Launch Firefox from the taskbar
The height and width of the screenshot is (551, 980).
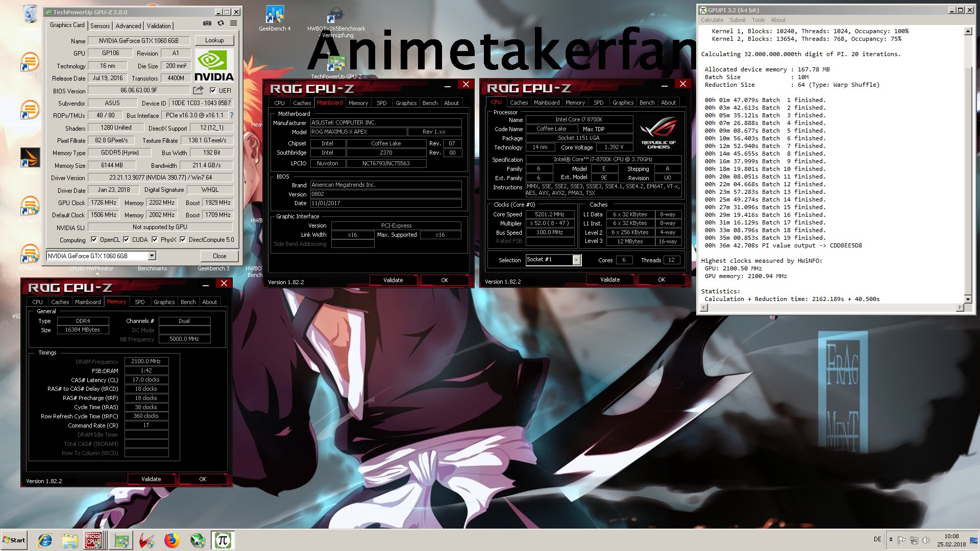coord(172,540)
